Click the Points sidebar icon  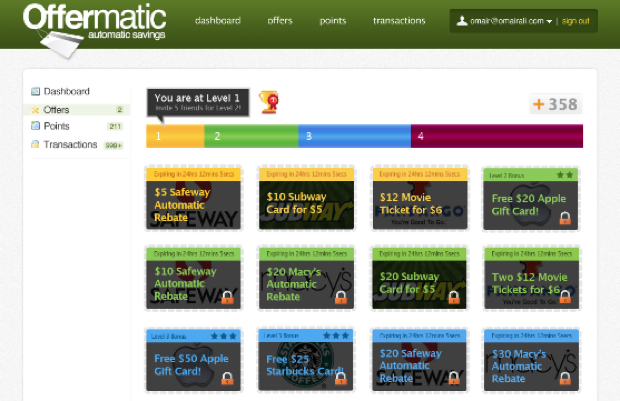[36, 127]
